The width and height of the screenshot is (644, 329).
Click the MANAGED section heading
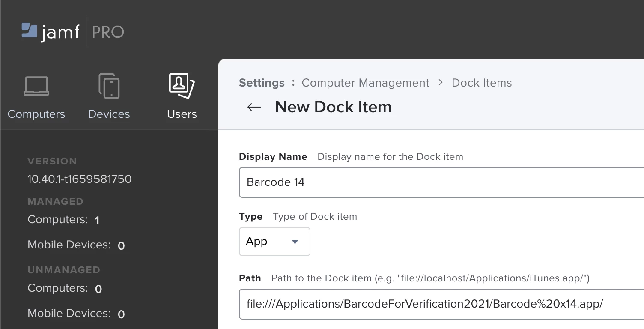[55, 201]
